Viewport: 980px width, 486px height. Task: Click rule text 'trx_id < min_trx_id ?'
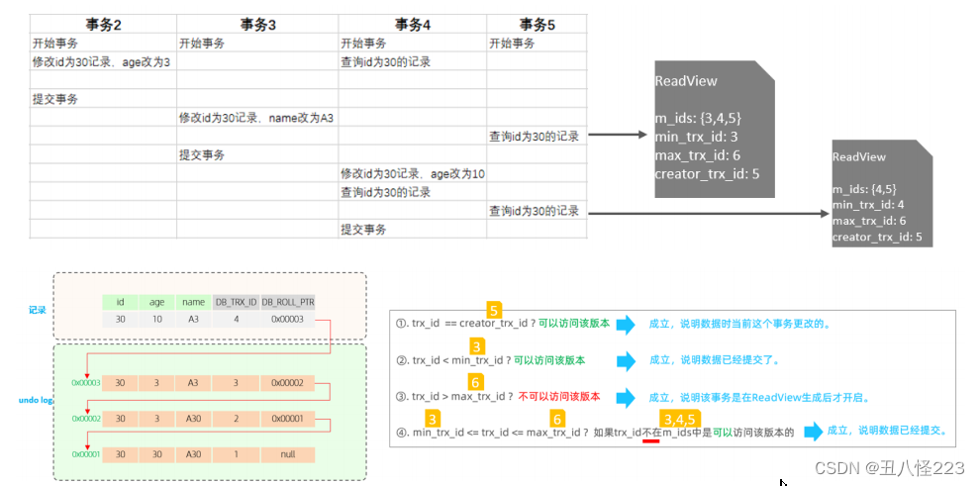[x=462, y=360]
